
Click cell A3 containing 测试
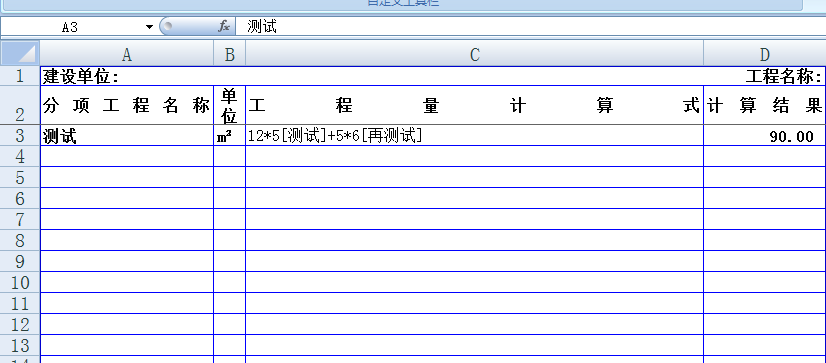tap(126, 136)
